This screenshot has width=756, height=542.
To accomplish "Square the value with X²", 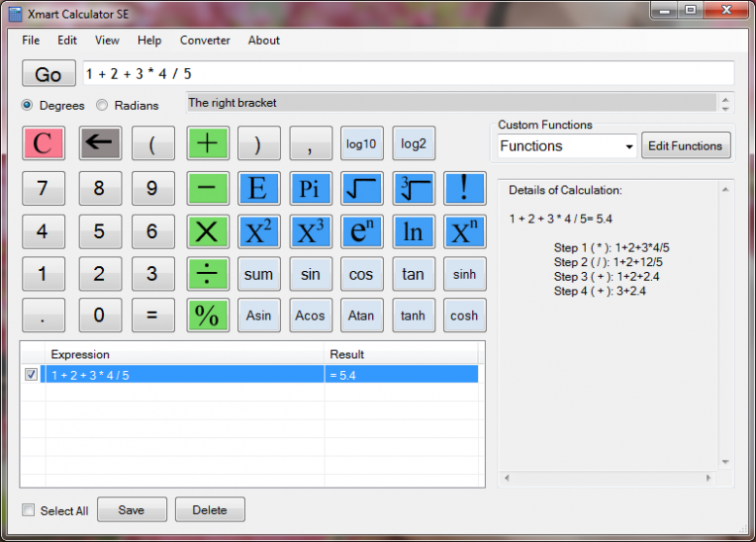I will (258, 232).
